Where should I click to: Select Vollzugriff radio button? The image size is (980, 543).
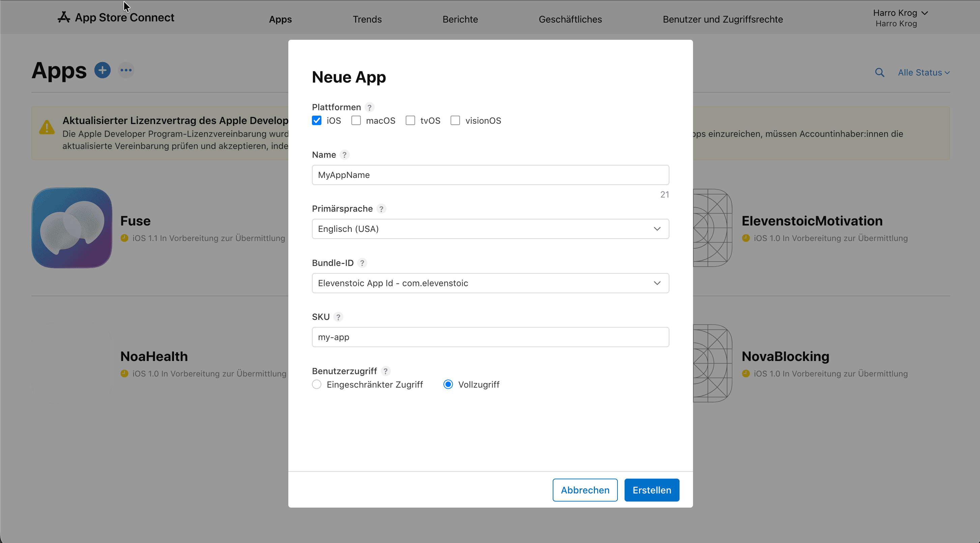click(x=448, y=385)
